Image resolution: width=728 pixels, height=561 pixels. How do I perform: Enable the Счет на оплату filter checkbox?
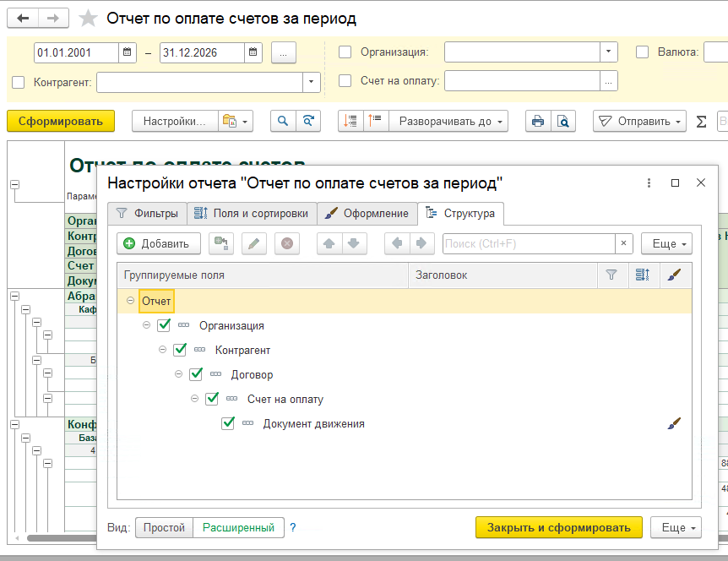click(x=345, y=81)
